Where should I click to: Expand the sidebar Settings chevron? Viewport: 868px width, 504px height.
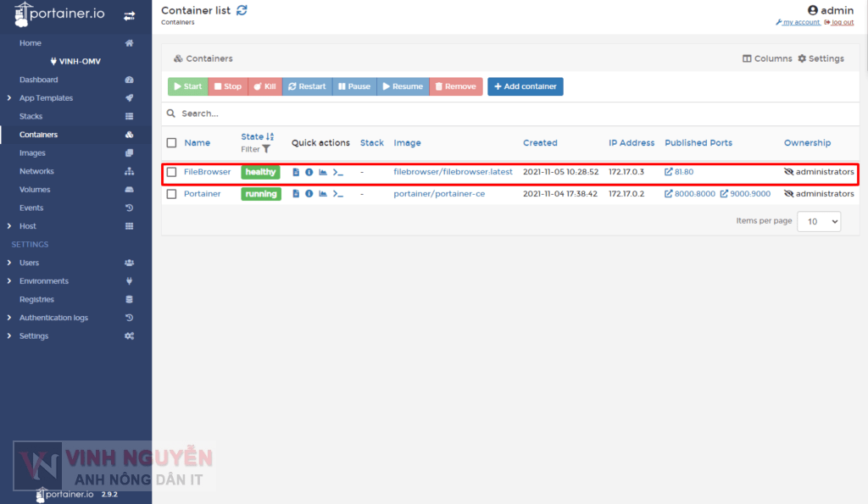coord(8,335)
